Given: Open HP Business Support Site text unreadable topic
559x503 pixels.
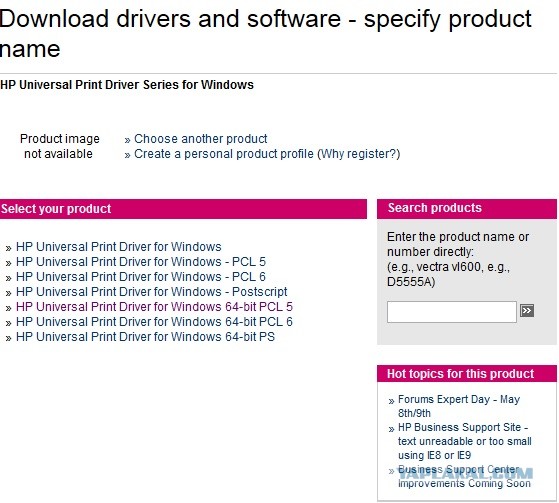Looking at the screenshot, I should point(465,441).
